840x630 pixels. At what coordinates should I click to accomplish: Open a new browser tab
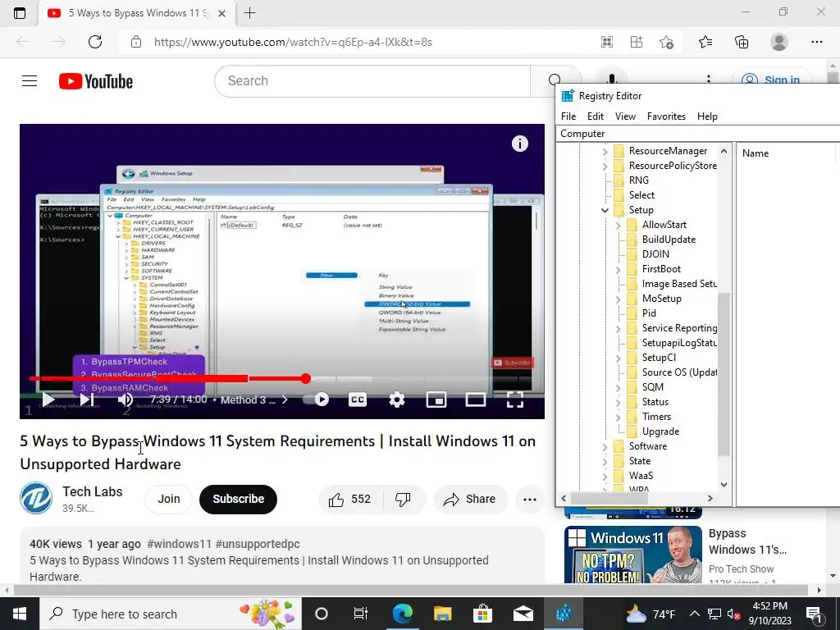[249, 13]
